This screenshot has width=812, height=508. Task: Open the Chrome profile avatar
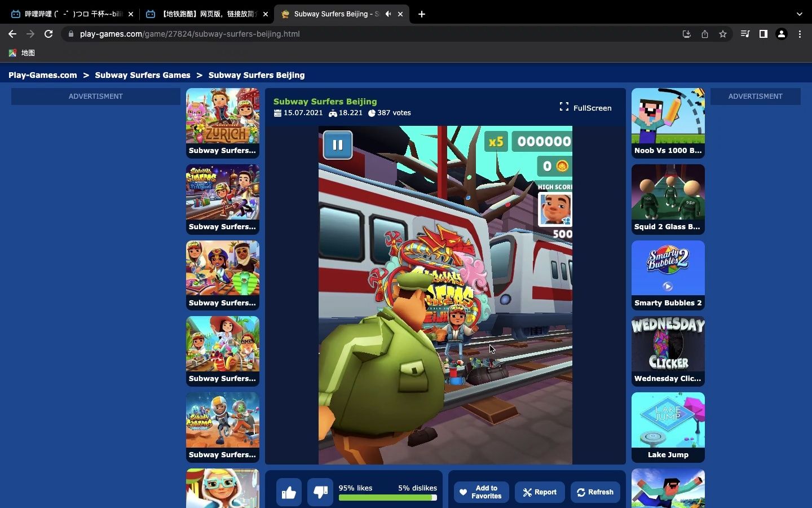tap(782, 34)
